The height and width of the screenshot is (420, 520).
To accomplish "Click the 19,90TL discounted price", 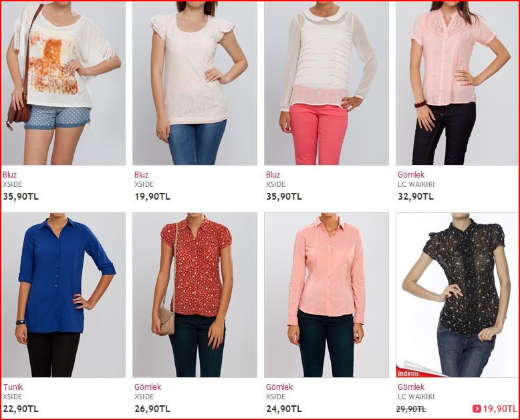I will click(500, 409).
